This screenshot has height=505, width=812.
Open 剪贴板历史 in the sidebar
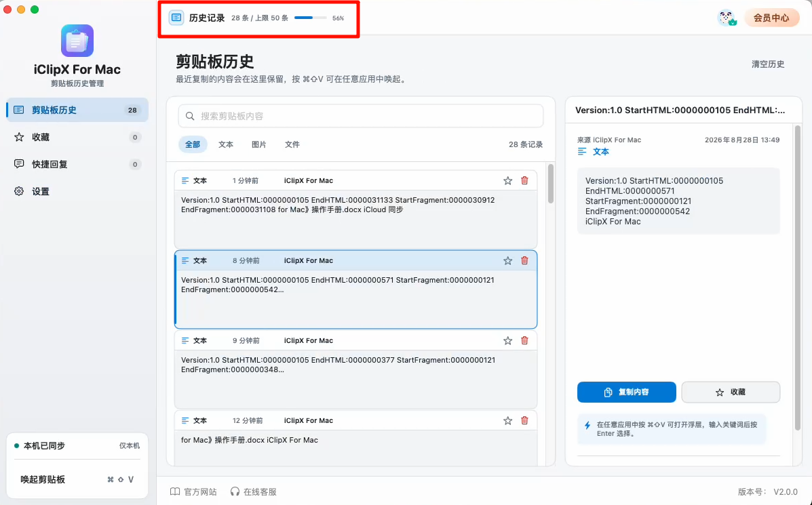(x=77, y=110)
